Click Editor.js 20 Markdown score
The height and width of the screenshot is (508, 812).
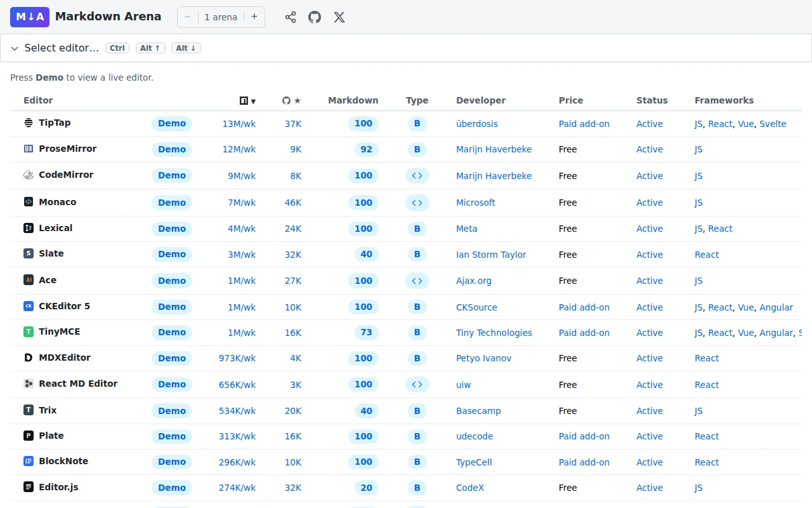366,488
